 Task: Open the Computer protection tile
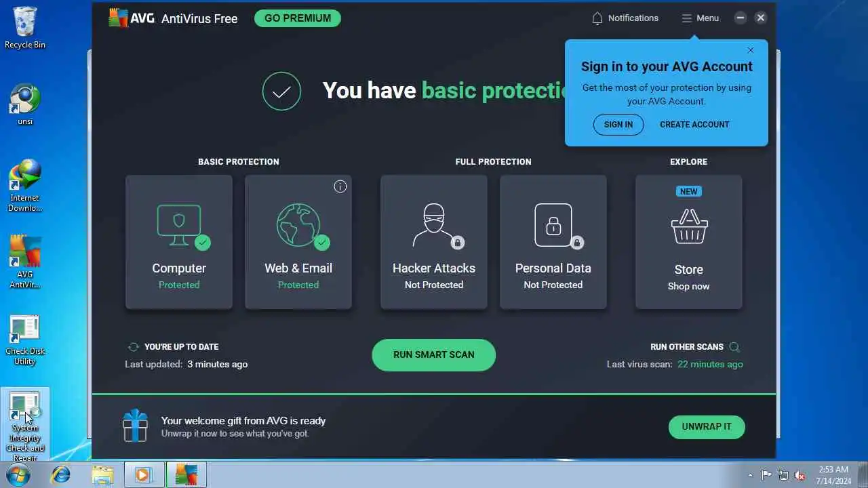click(x=179, y=242)
